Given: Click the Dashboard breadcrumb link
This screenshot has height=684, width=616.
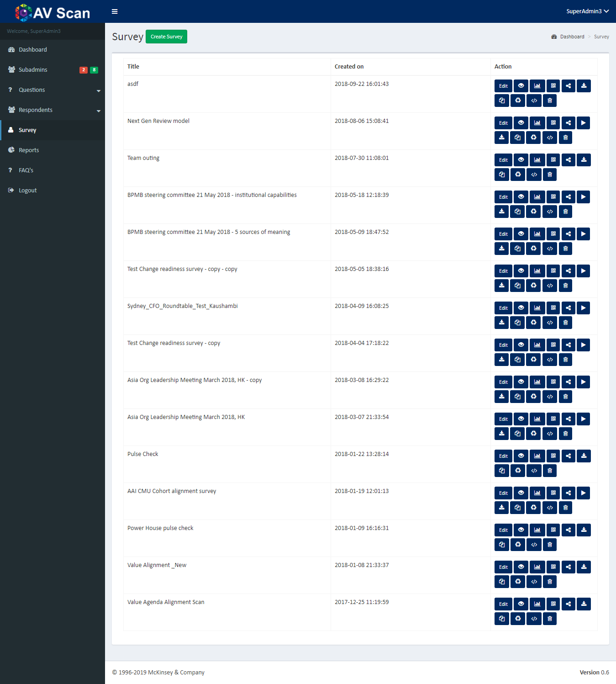Looking at the screenshot, I should pyautogui.click(x=572, y=37).
